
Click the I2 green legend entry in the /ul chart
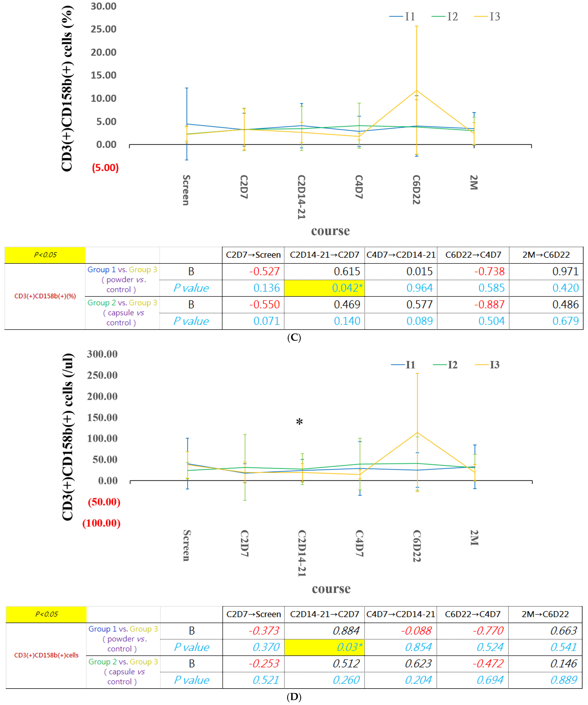[445, 365]
